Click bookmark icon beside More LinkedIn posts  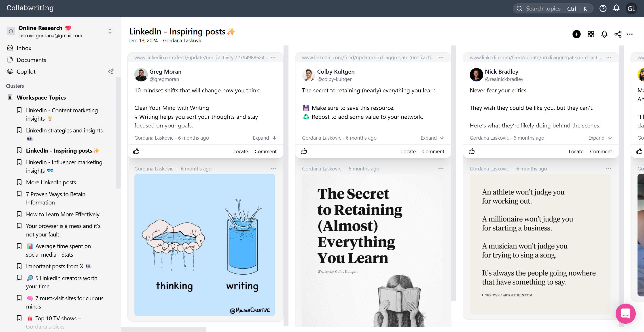19,182
